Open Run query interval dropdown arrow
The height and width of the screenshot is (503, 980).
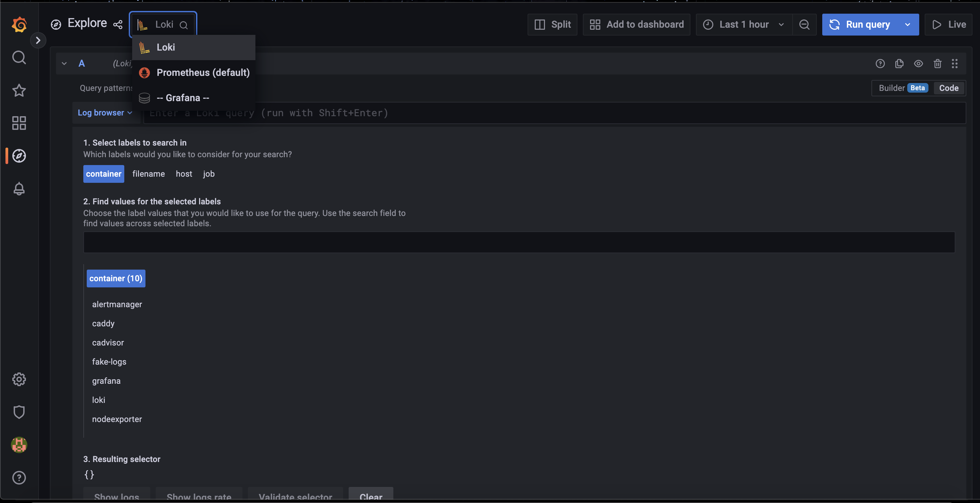click(x=907, y=25)
